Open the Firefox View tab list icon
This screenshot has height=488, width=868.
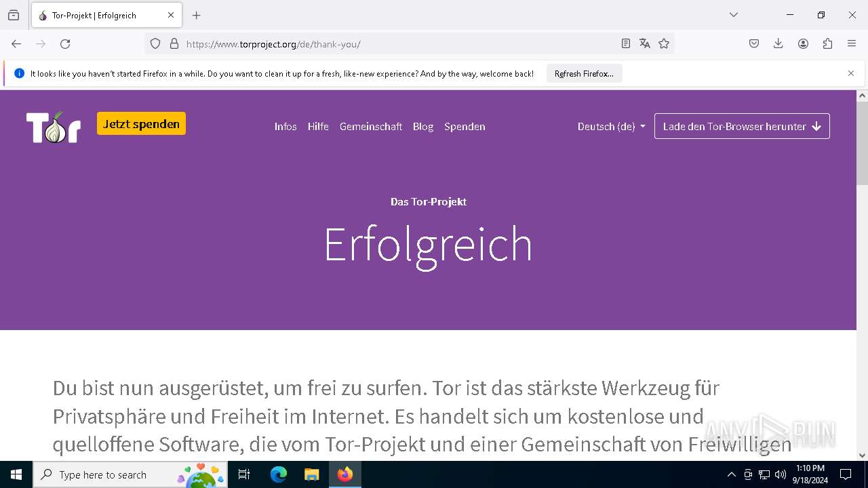pos(14,15)
